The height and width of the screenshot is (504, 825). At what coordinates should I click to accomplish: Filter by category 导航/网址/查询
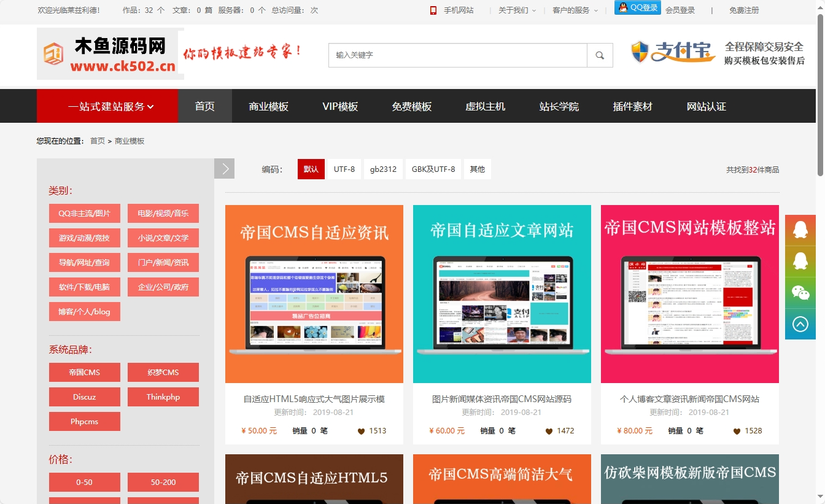pos(85,263)
